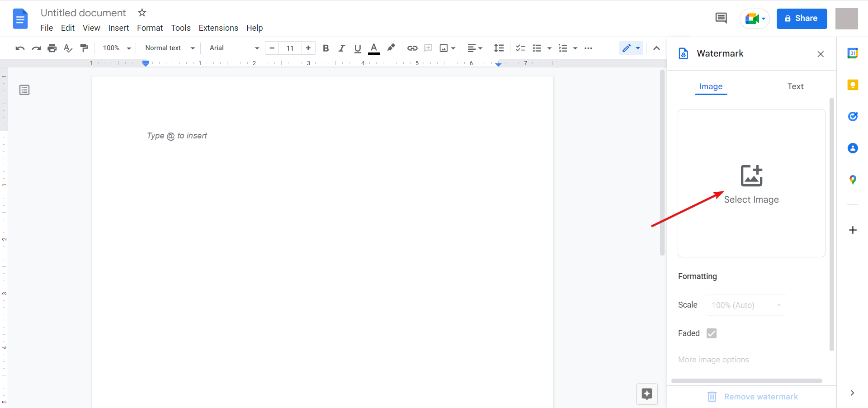Viewport: 868px width, 408px height.
Task: Open the Help menu
Action: pyautogui.click(x=255, y=28)
